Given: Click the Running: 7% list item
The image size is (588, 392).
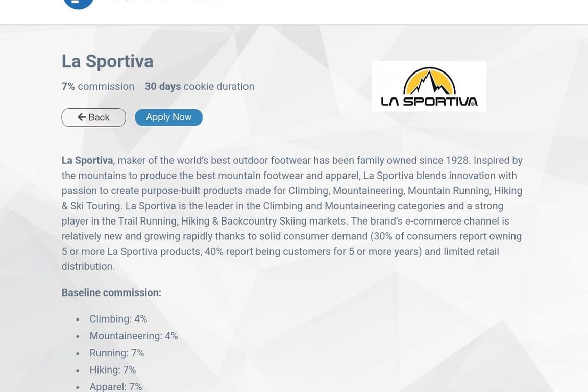Looking at the screenshot, I should pyautogui.click(x=117, y=353).
